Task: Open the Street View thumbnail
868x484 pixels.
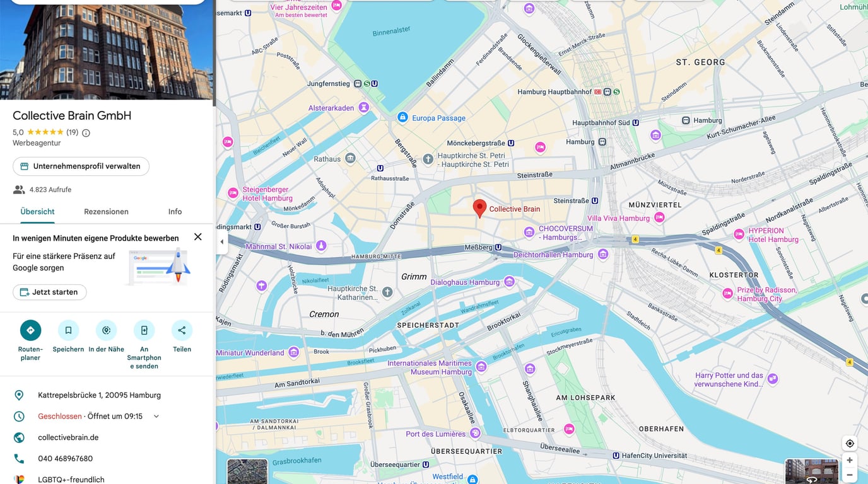Action: (812, 471)
